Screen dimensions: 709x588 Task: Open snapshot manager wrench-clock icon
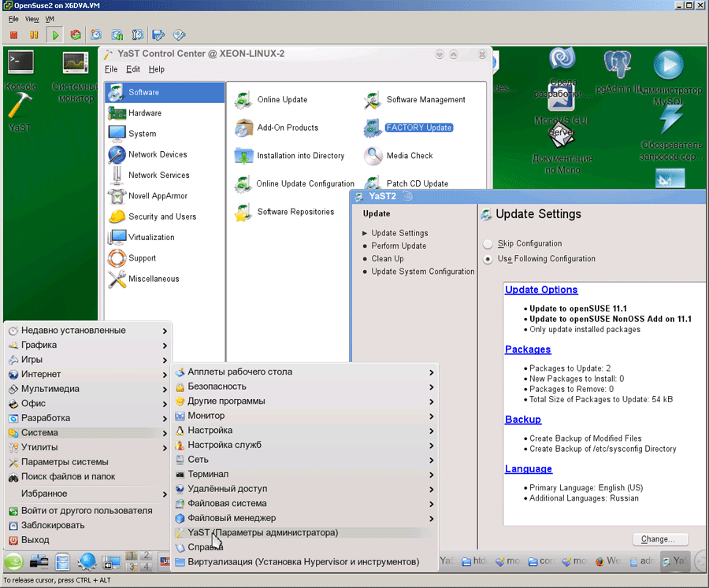(x=137, y=35)
